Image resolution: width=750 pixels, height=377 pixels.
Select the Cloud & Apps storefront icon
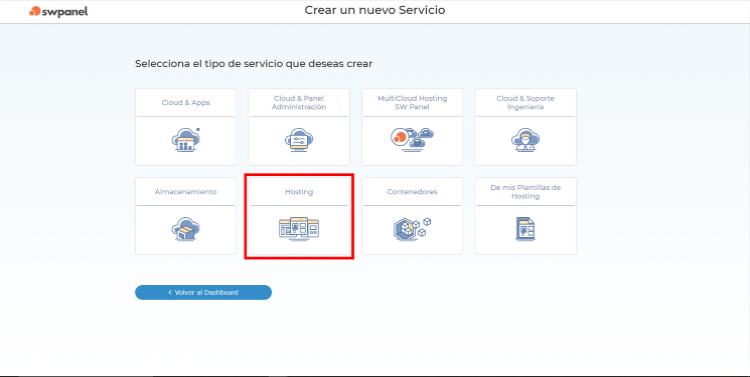[x=186, y=140]
